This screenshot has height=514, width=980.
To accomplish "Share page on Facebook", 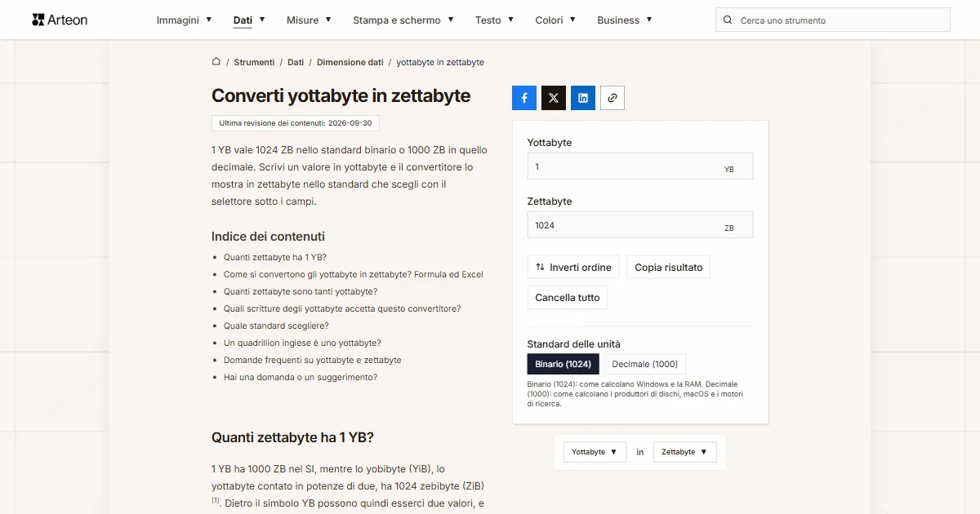I will pos(524,98).
